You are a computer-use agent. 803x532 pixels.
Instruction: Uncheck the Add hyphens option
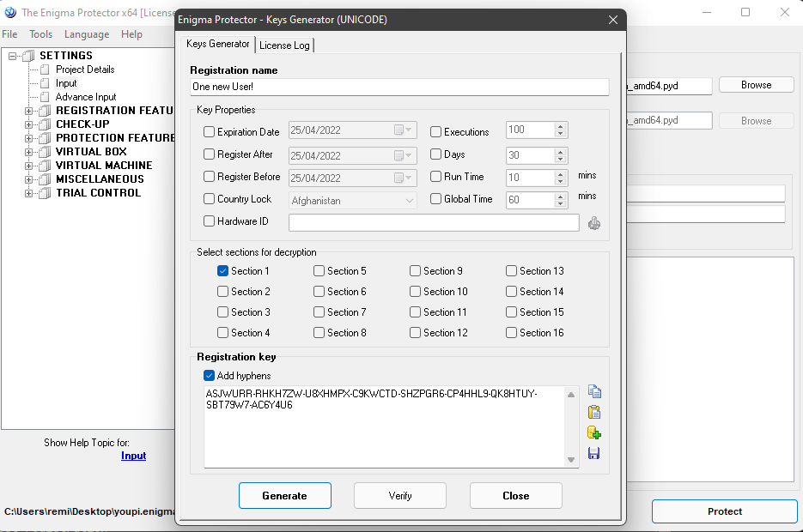tap(210, 376)
